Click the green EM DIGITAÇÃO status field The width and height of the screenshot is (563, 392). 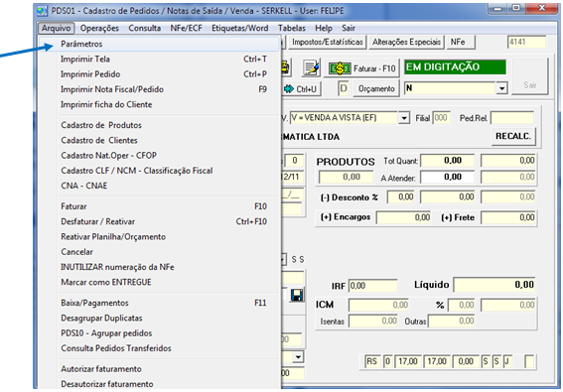coord(455,67)
